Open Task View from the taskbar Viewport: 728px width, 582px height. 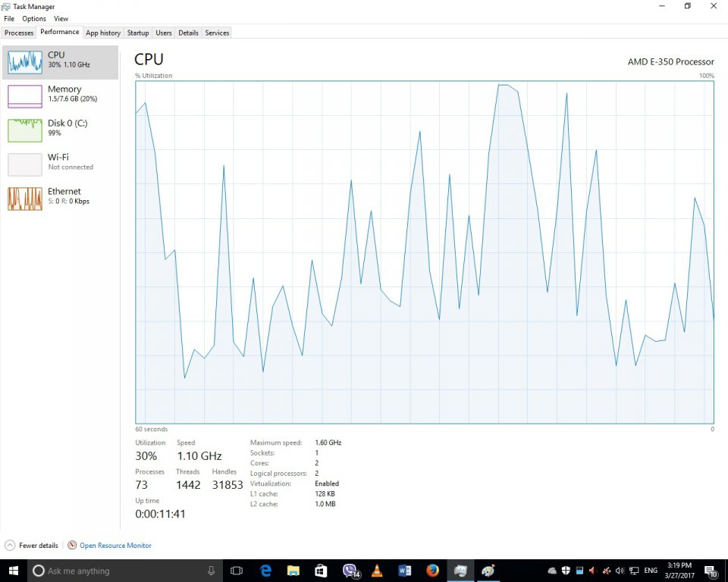coord(237,571)
